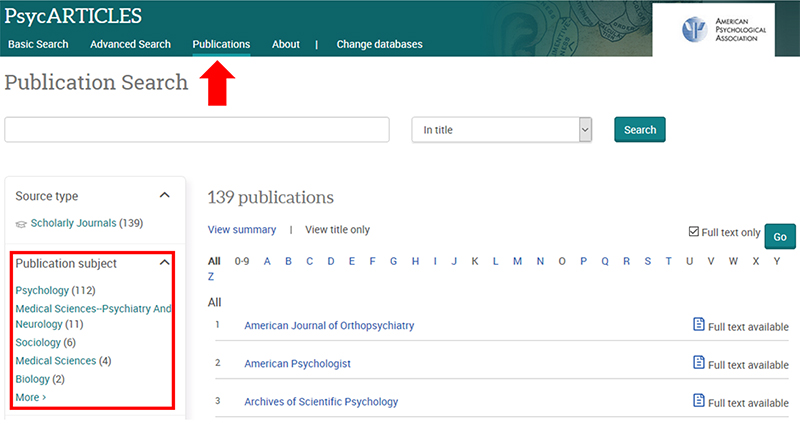Open Advanced Search tab

click(x=131, y=44)
